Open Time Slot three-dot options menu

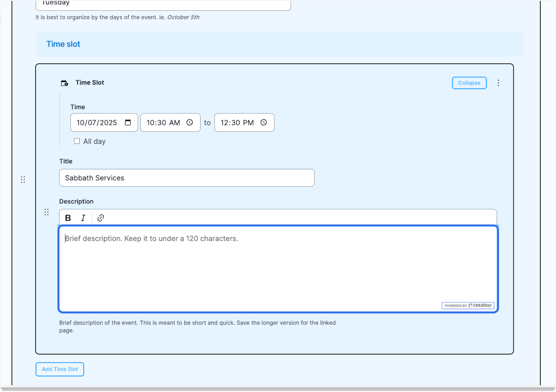(499, 83)
